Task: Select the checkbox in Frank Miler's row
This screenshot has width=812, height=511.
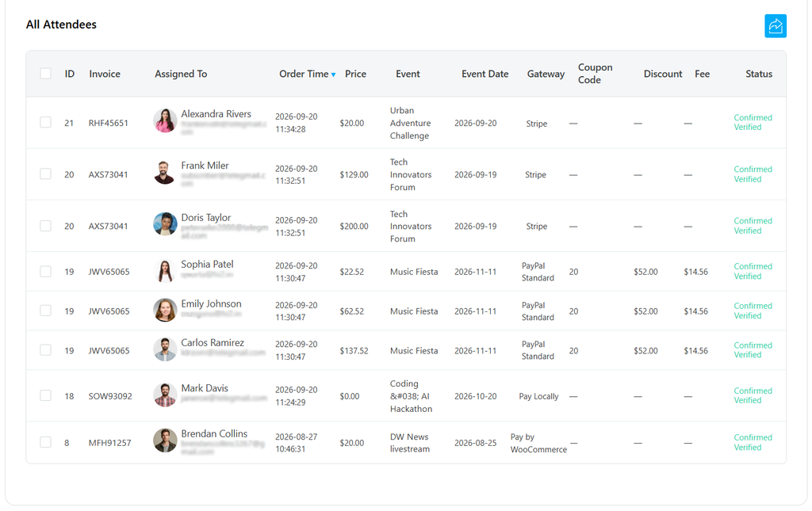Action: [x=45, y=174]
